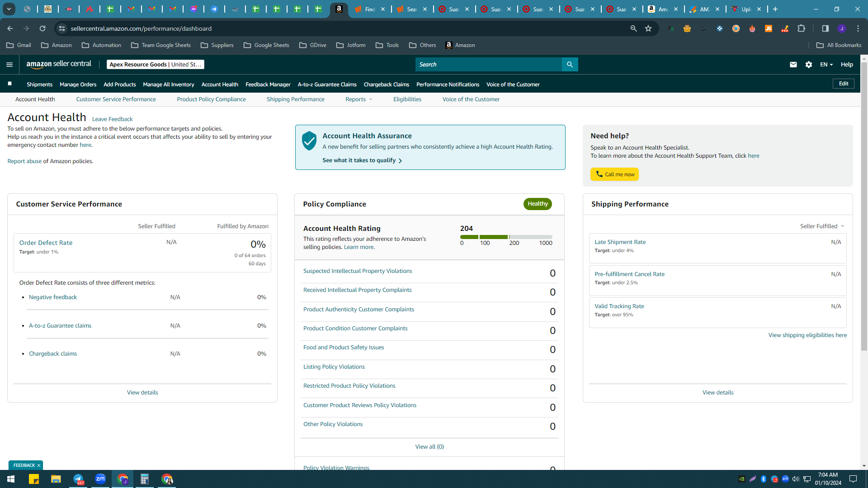This screenshot has height=488, width=868.
Task: Open Manage Orders in the nav bar
Action: point(78,84)
